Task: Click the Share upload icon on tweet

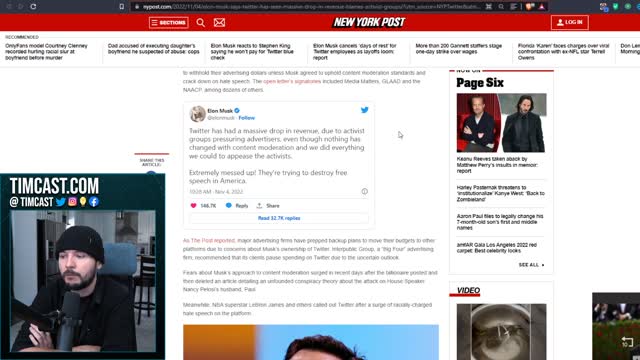Action: [x=259, y=206]
